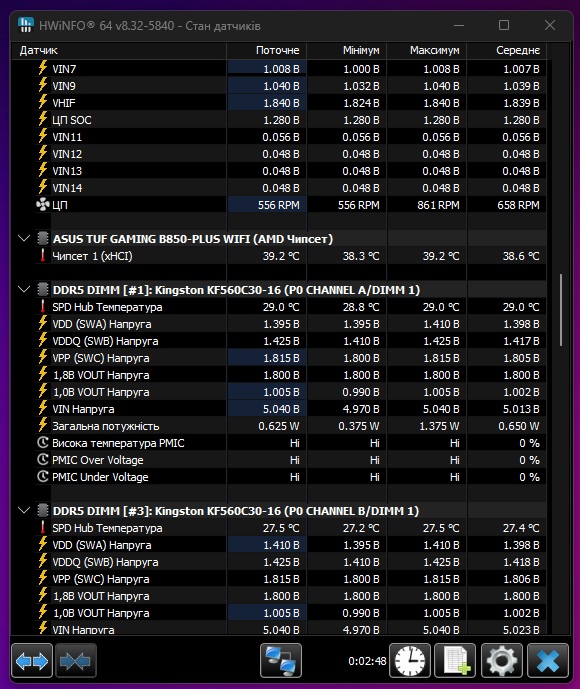This screenshot has width=580, height=689.
Task: Click the lightning icon next to VIN7
Action: pyautogui.click(x=43, y=69)
